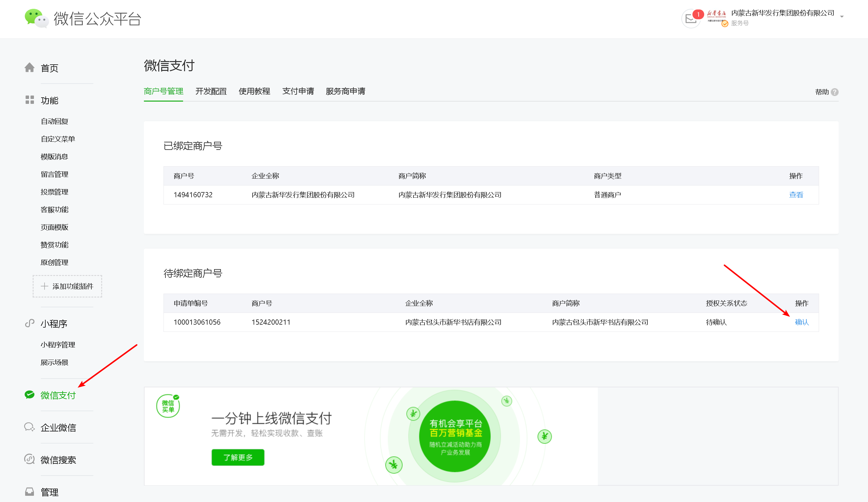Open 自定义菜单 in the sidebar
The height and width of the screenshot is (502, 868).
pos(58,139)
